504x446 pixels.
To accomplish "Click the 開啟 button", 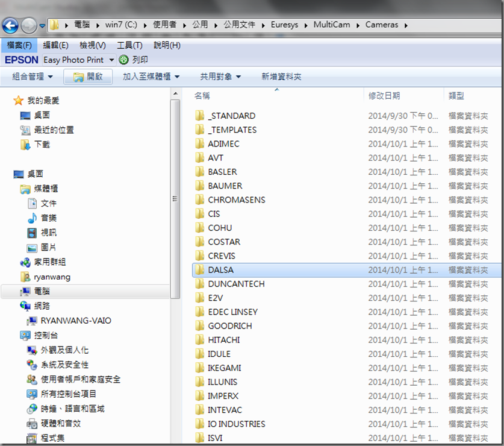I will click(x=88, y=77).
